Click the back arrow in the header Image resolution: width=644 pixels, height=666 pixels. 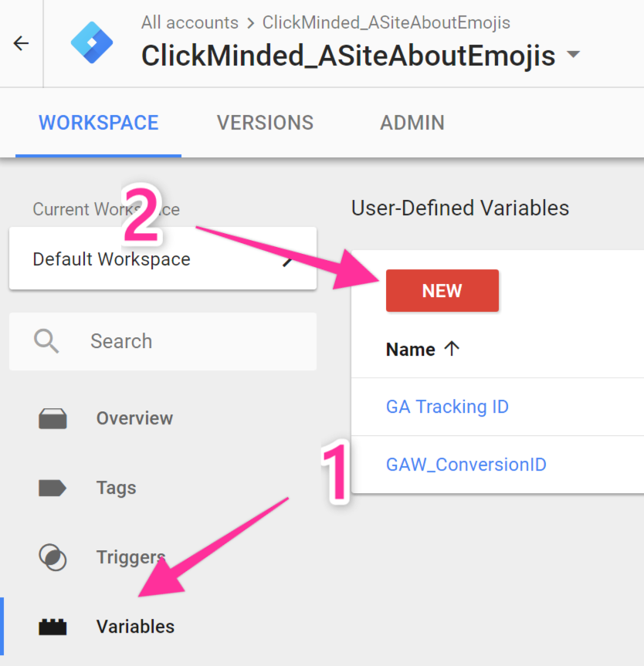(21, 43)
